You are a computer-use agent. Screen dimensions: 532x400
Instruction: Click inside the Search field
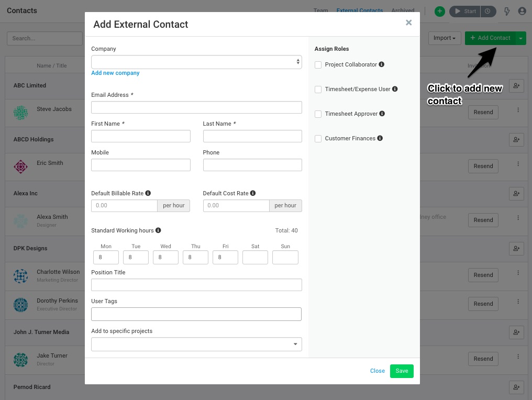pyautogui.click(x=45, y=38)
